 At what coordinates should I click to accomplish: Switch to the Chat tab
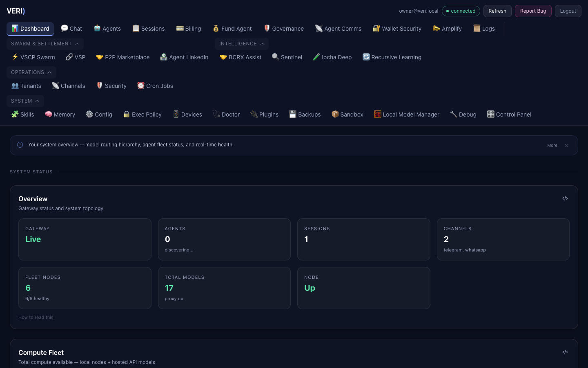tap(71, 28)
